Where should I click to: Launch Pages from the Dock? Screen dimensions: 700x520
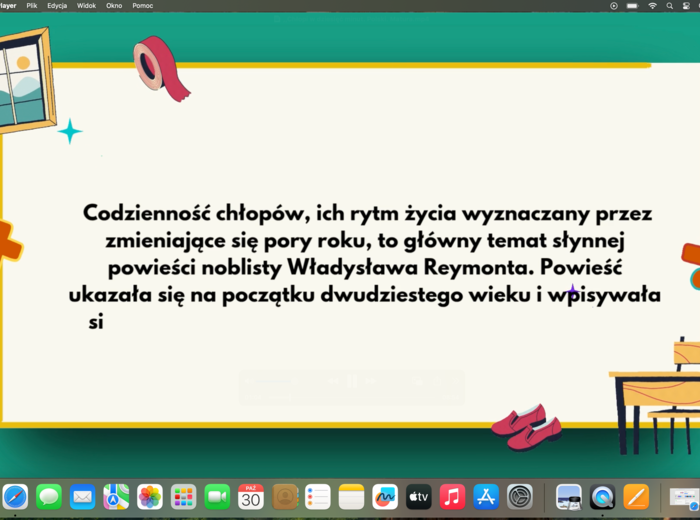coord(636,496)
